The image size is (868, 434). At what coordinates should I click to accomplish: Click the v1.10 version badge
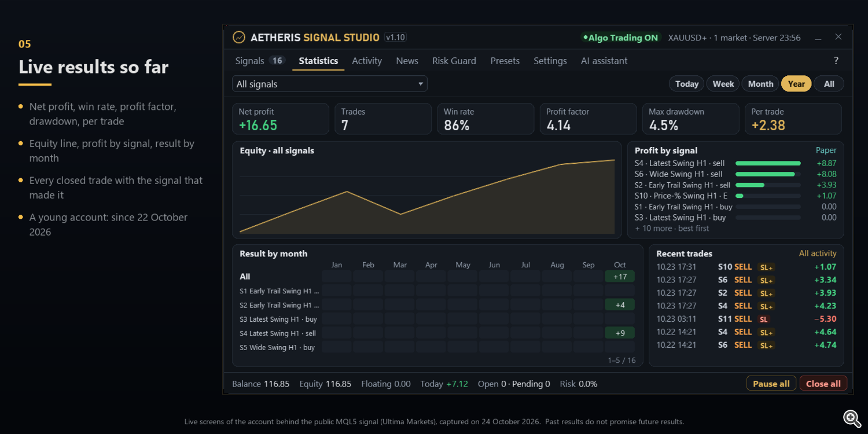396,38
